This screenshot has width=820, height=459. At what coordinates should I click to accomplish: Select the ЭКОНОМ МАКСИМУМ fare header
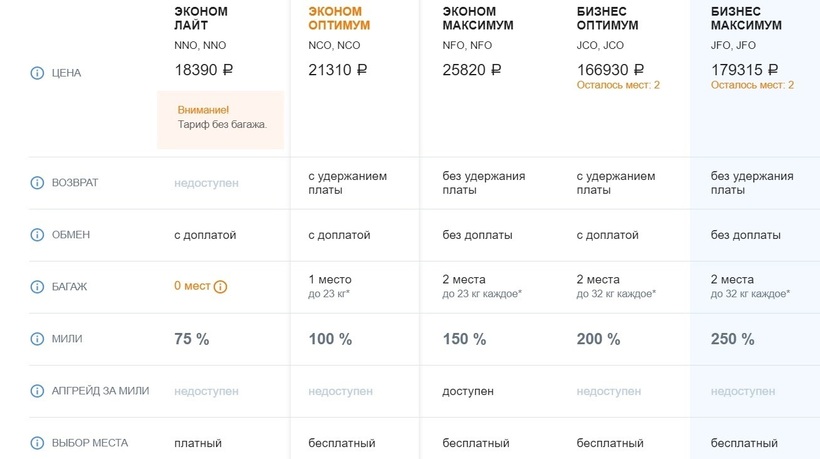(478, 18)
